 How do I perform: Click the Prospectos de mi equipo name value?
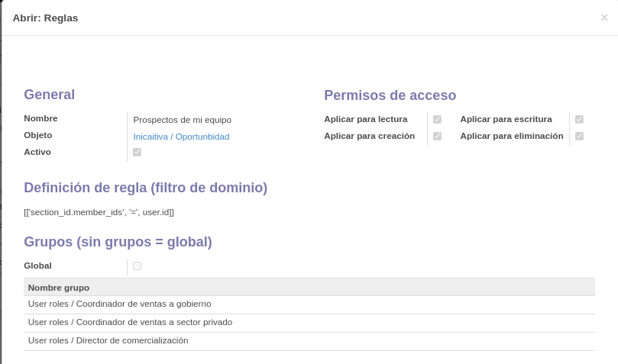(182, 120)
